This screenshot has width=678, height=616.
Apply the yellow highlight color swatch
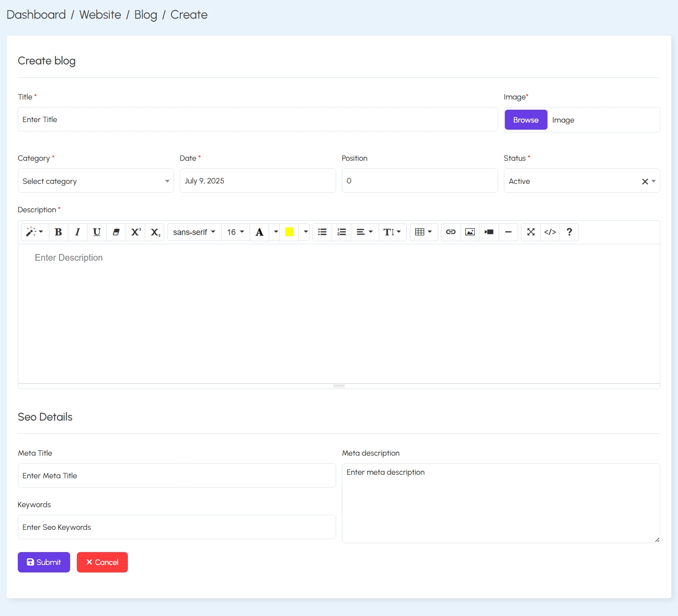(289, 232)
